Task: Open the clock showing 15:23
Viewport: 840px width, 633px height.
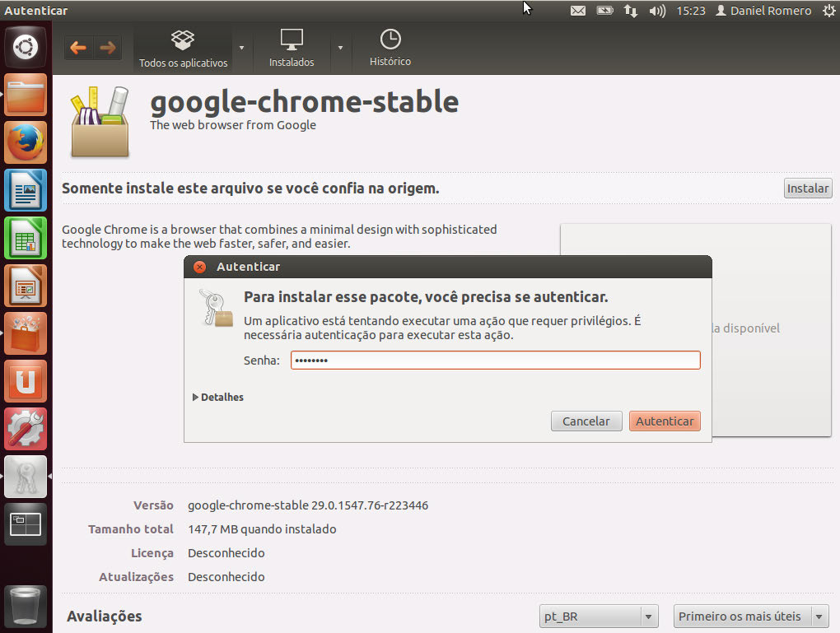Action: [x=691, y=11]
